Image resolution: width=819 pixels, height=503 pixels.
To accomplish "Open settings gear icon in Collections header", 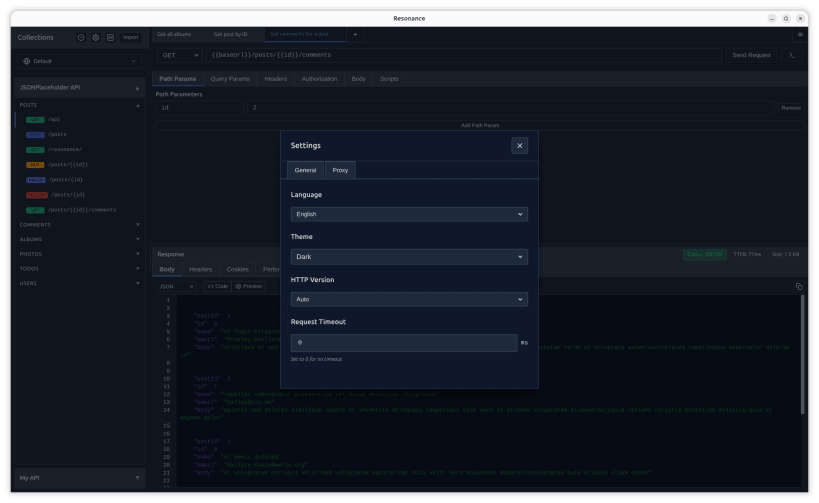I will click(x=96, y=38).
